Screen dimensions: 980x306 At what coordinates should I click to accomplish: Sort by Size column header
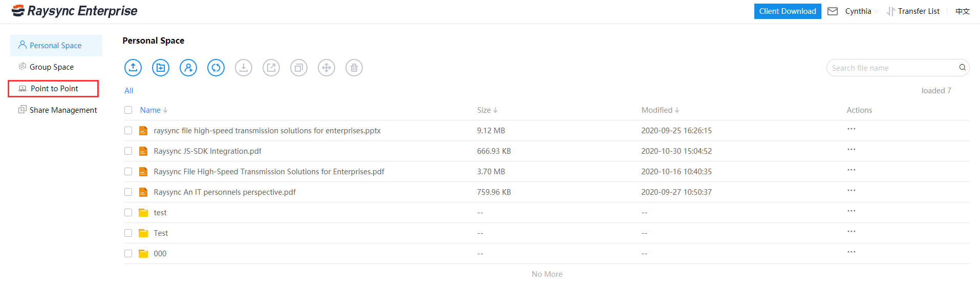[487, 110]
